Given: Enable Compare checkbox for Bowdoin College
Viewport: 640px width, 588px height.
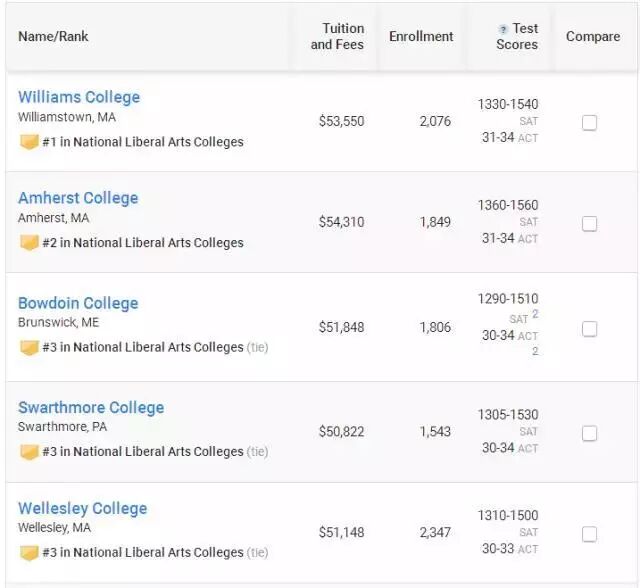Looking at the screenshot, I should (x=590, y=328).
